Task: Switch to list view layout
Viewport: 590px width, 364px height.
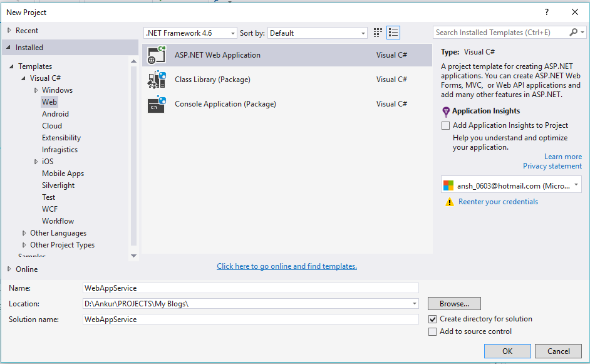Action: (393, 33)
